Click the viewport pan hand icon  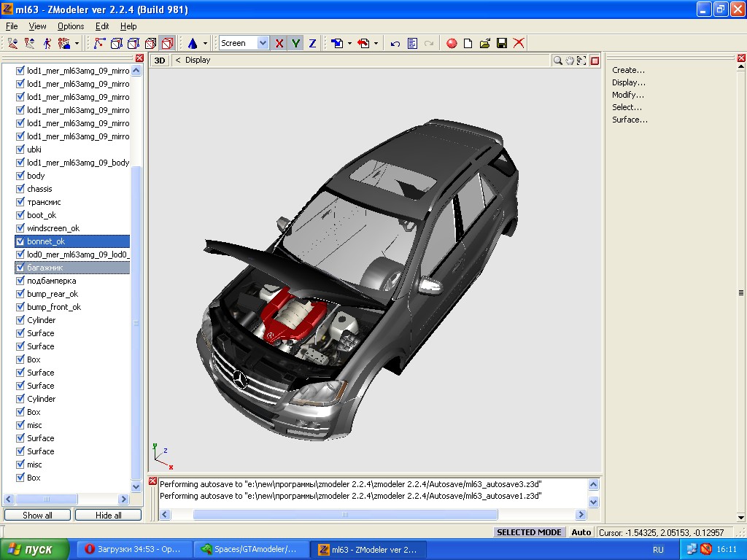click(569, 61)
